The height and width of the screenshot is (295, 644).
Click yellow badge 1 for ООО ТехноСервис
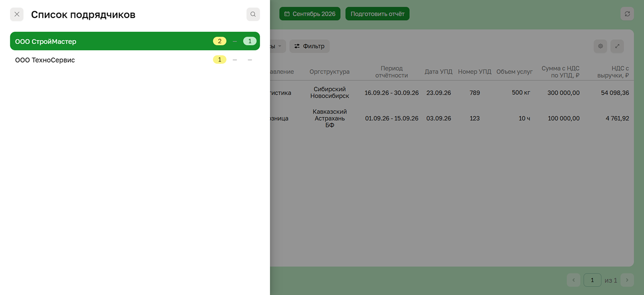pyautogui.click(x=219, y=60)
